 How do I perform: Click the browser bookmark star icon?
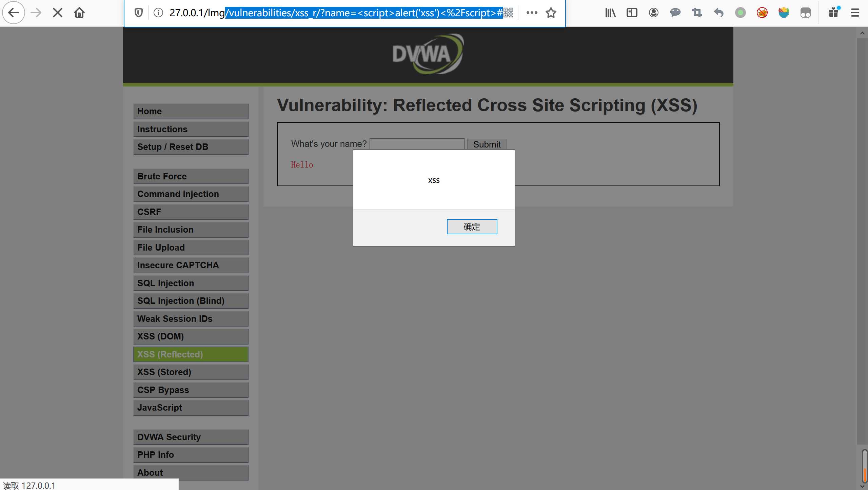[551, 12]
